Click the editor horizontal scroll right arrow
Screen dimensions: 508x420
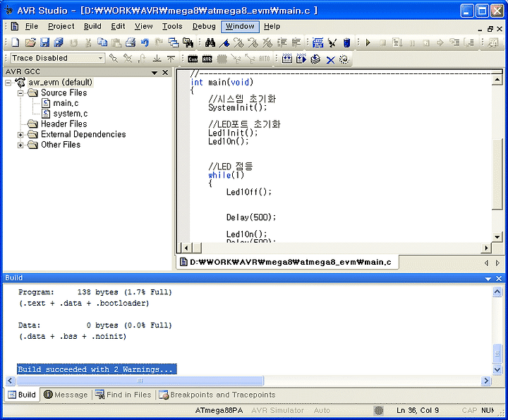486,248
